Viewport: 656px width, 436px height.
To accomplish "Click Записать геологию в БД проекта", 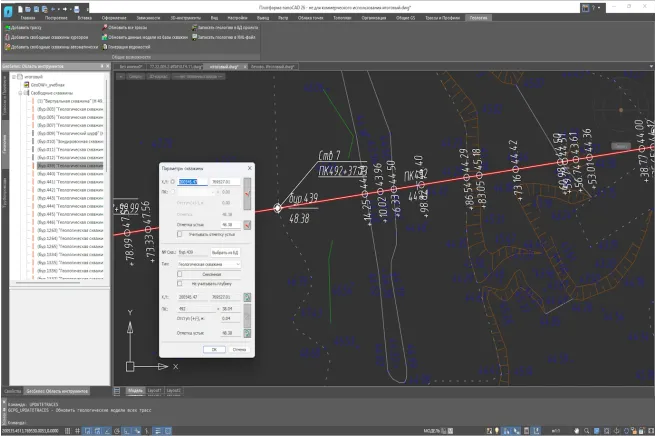I will coord(195,28).
